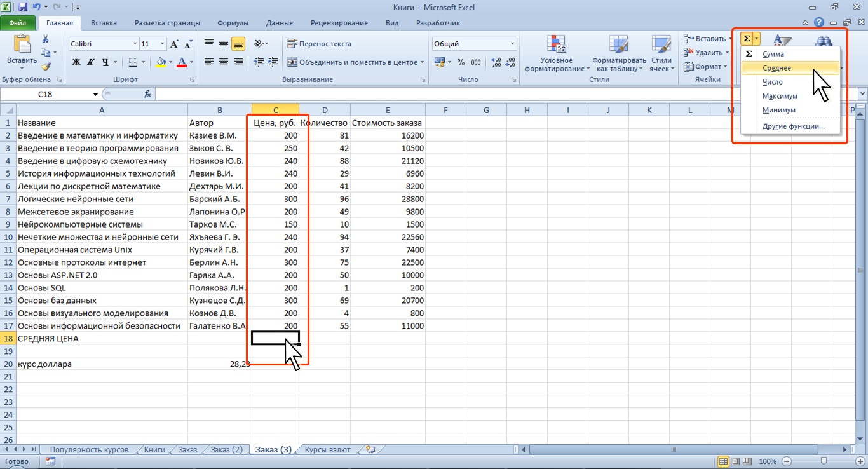
Task: Open Форматировать как таблицу dropdown
Action: point(619,53)
